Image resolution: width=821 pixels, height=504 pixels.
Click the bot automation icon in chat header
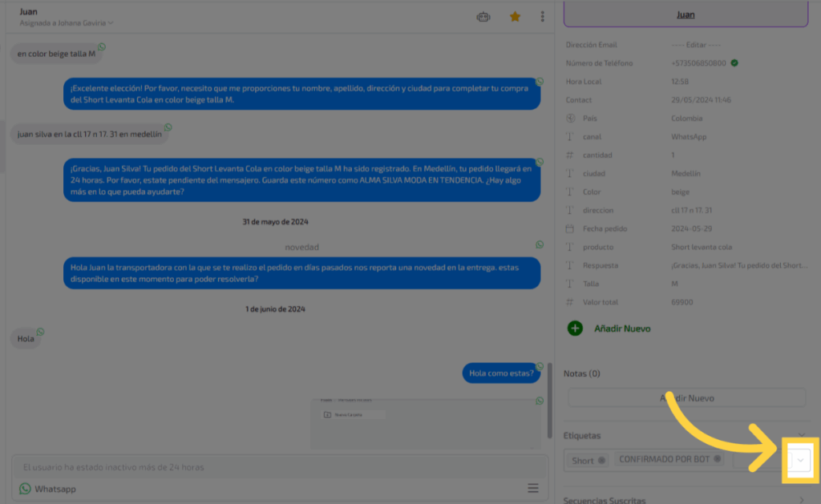pos(483,16)
